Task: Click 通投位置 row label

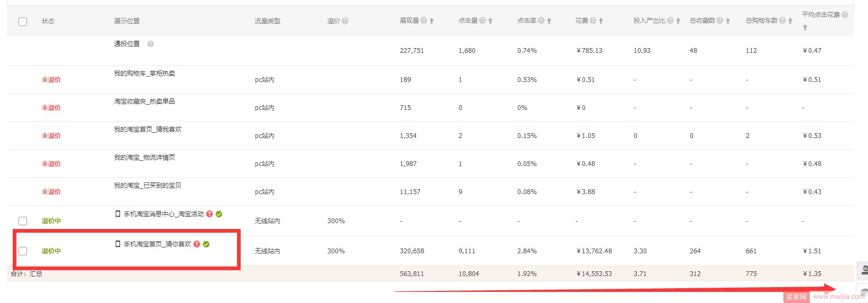Action: pyautogui.click(x=127, y=44)
